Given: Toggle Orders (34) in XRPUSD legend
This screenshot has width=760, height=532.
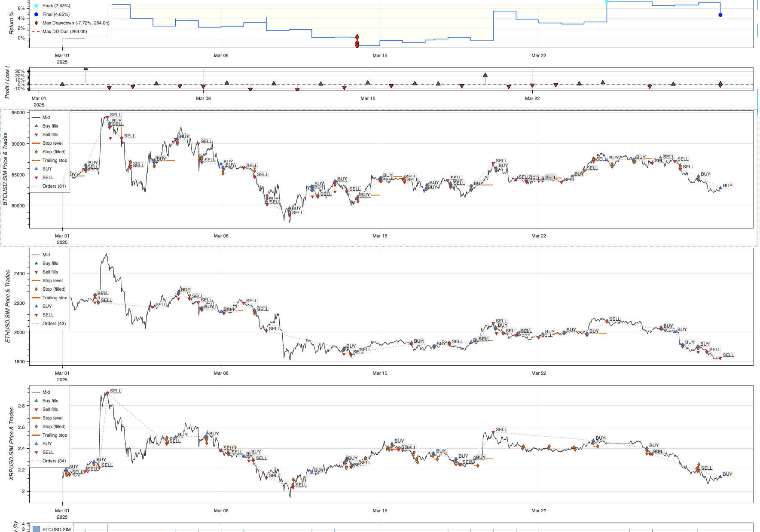Looking at the screenshot, I should [54, 461].
